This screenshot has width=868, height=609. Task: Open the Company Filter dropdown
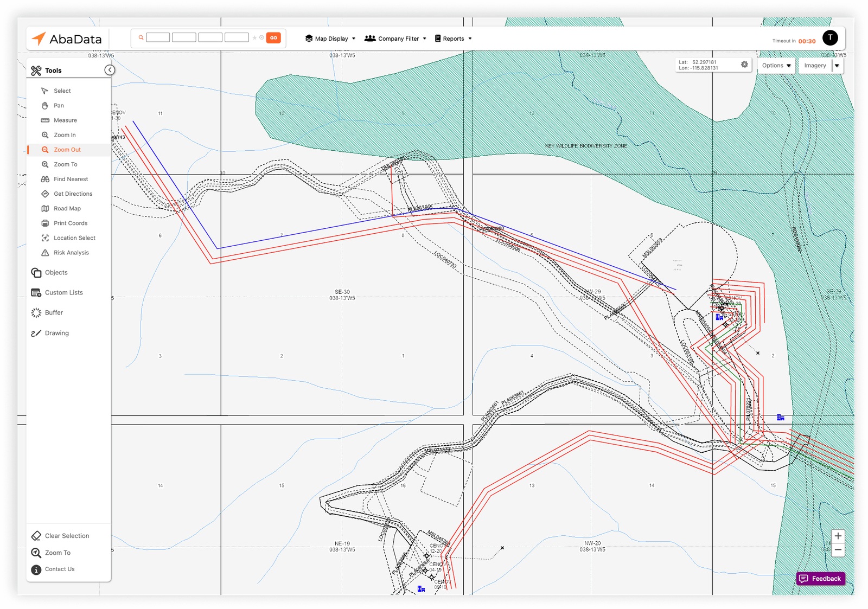point(395,39)
